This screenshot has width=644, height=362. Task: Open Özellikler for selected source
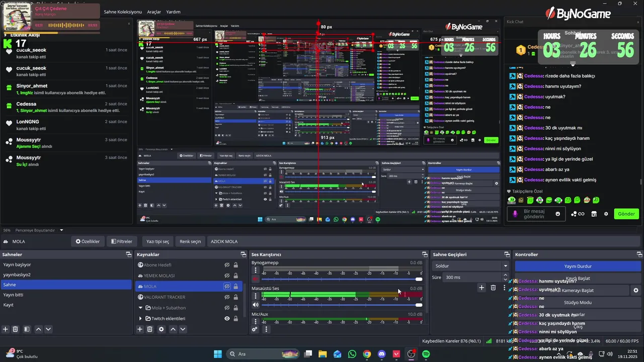coord(88,241)
